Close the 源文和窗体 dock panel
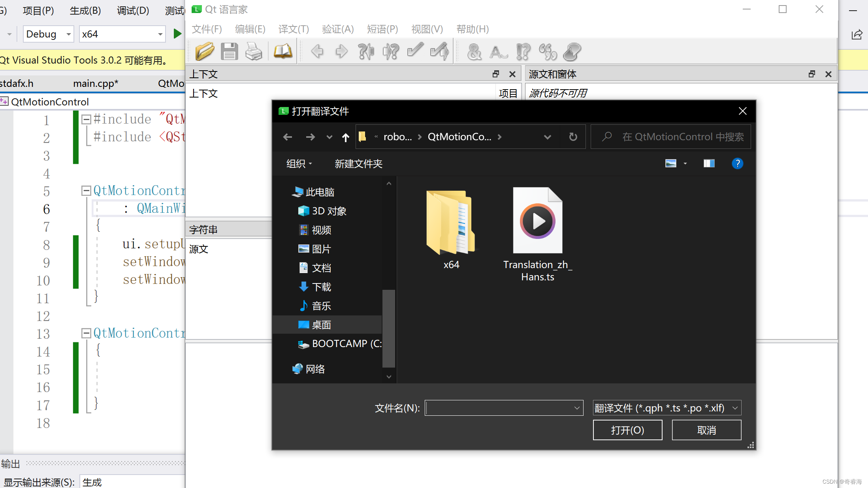 pos(828,74)
